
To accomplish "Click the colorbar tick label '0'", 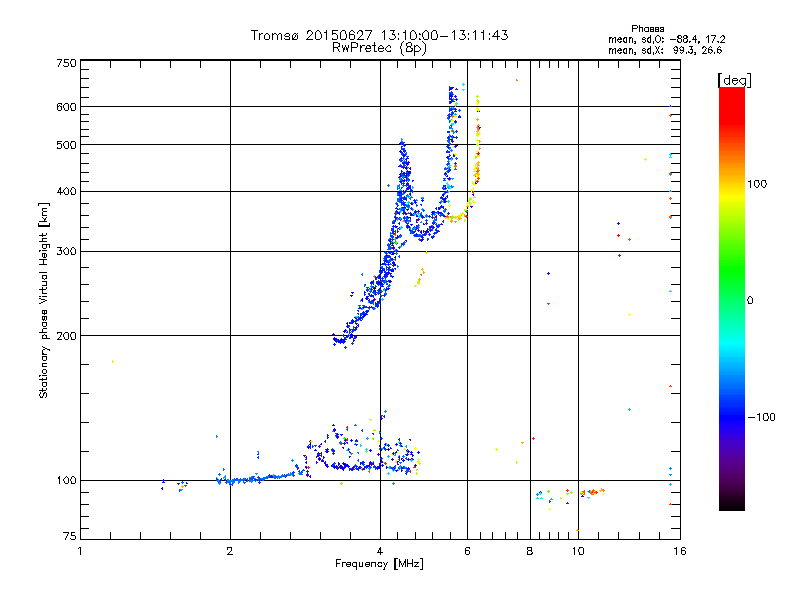I will pyautogui.click(x=750, y=301).
